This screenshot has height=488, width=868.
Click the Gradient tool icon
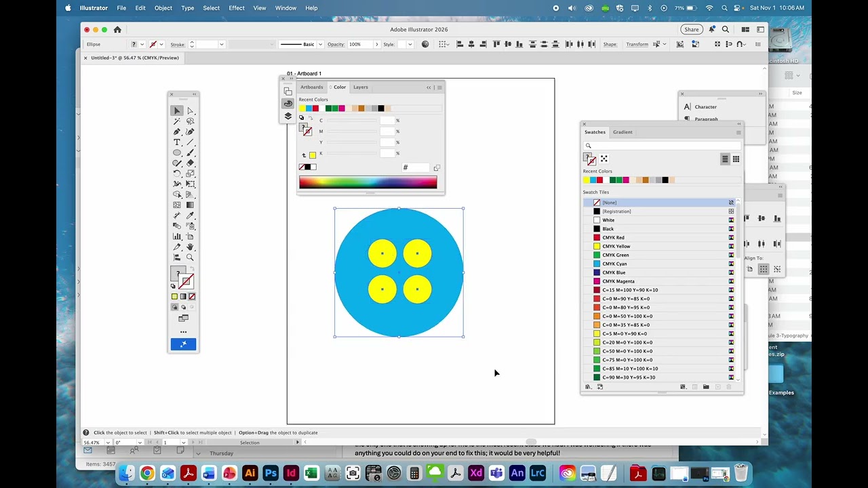click(x=191, y=205)
